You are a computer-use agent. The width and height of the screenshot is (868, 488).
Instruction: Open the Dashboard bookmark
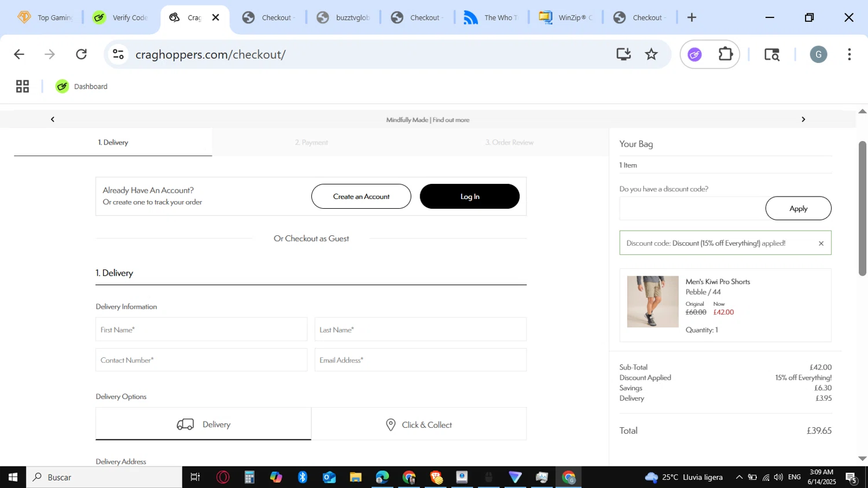[x=82, y=86]
